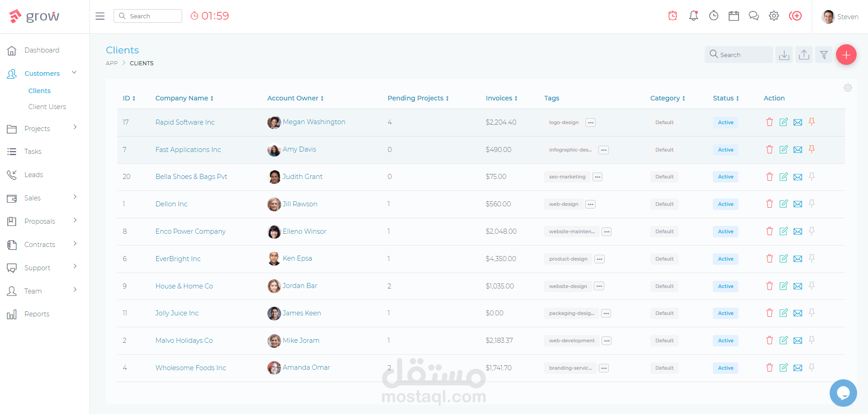Expand the Projects sidebar menu
Image resolution: width=868 pixels, height=414 pixels.
[41, 129]
